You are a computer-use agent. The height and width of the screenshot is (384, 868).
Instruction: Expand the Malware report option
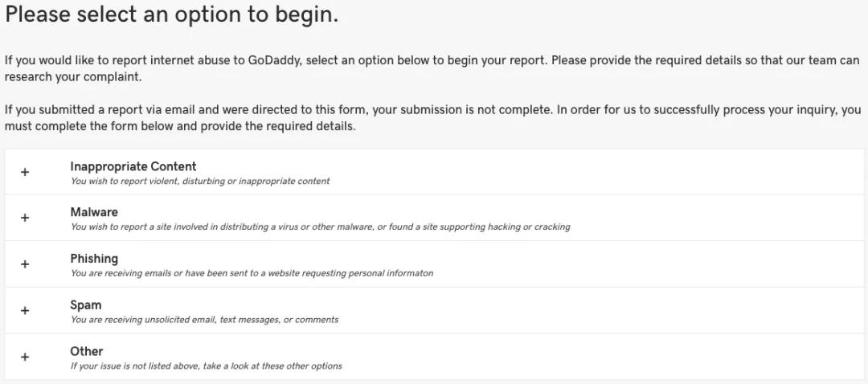point(94,212)
